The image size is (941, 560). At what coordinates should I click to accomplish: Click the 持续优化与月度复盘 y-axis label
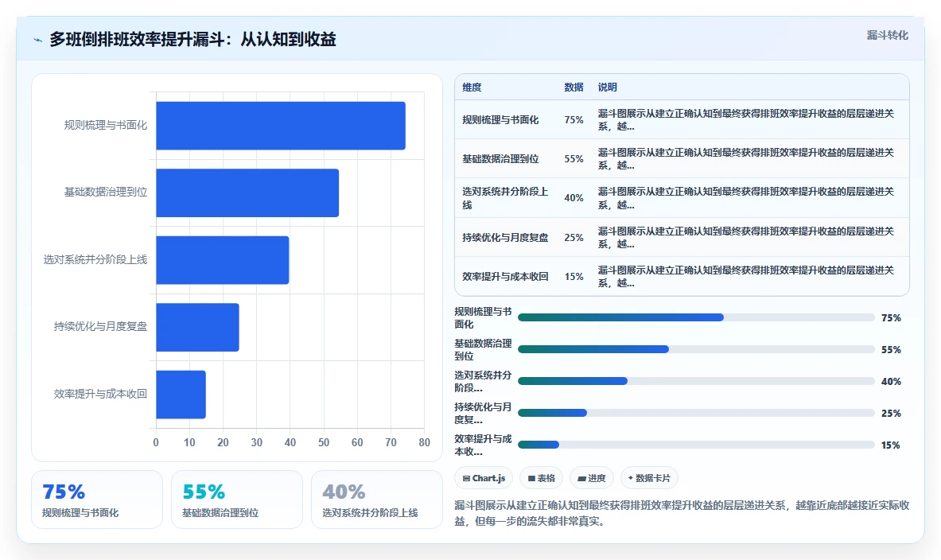(100, 326)
